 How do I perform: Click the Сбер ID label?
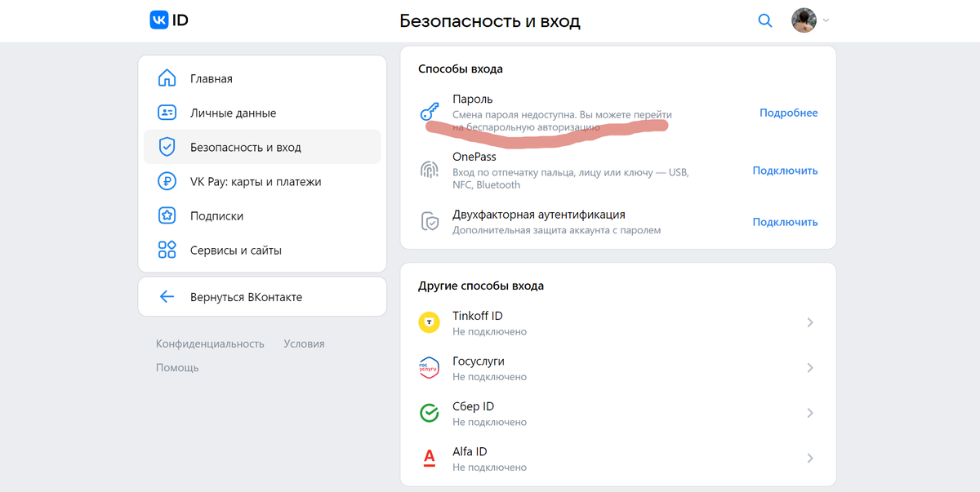(474, 406)
